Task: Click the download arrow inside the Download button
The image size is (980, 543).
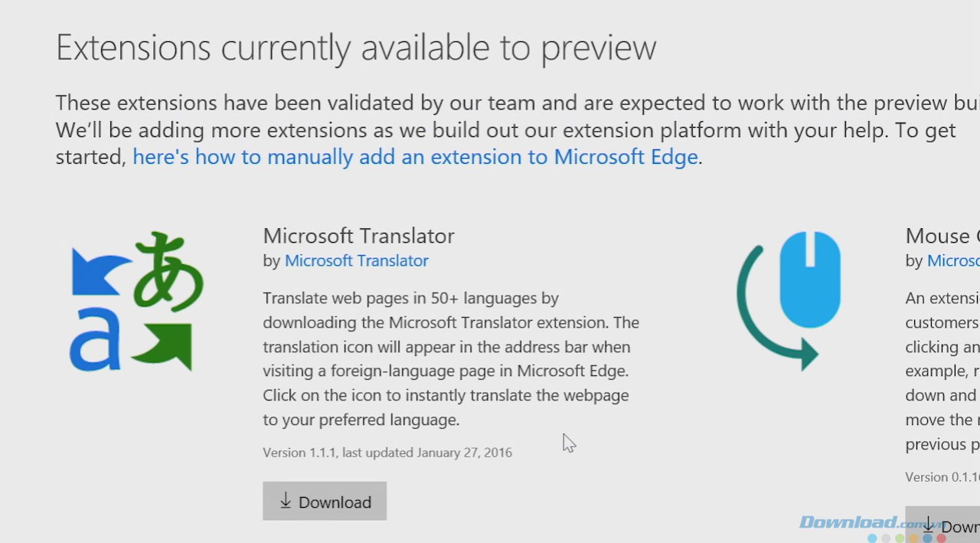Action: (x=284, y=502)
